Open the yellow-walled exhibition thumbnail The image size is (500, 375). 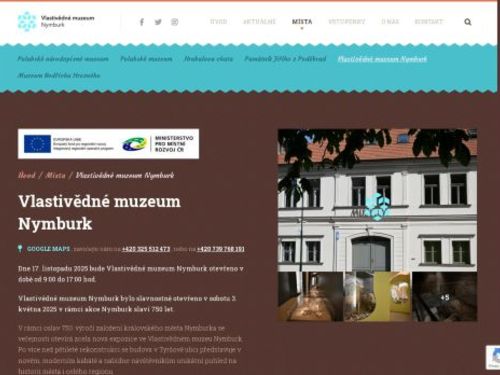(377, 296)
